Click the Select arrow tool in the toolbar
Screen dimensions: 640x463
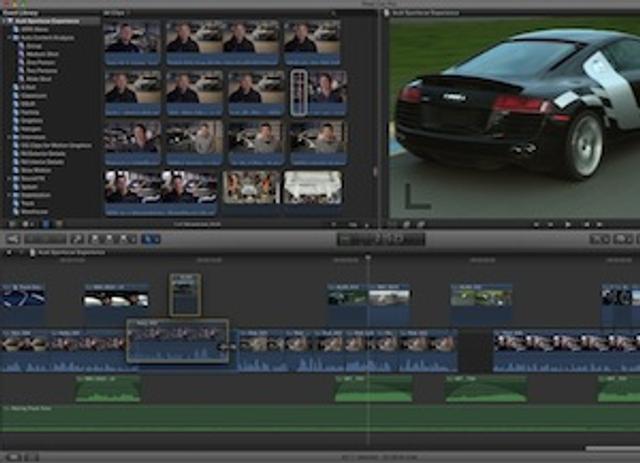coord(151,239)
